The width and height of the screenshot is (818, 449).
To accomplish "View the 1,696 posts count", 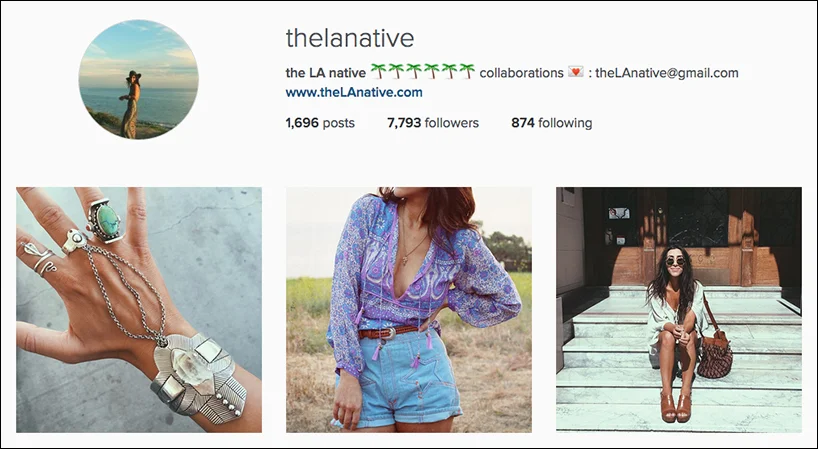I will [x=320, y=123].
